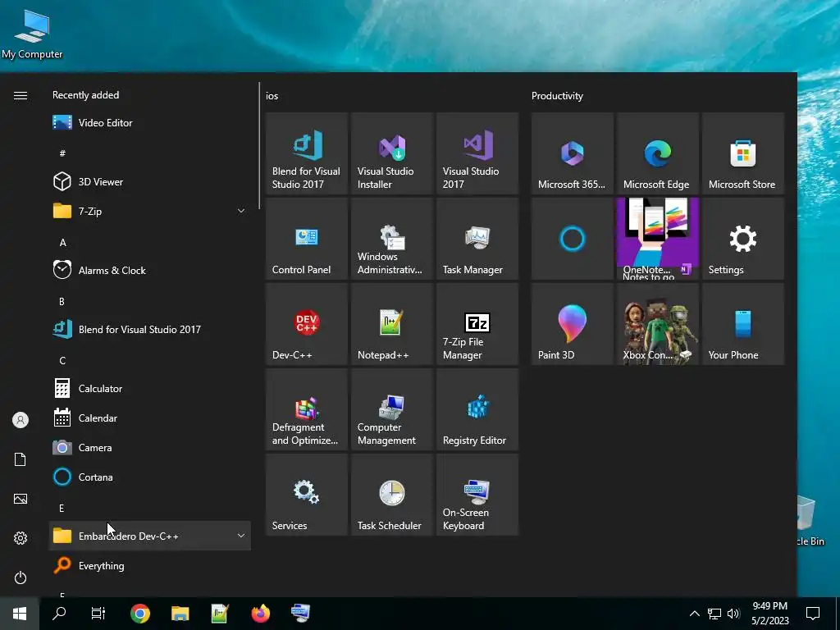Open 7-Zip File Manager tile
The width and height of the screenshot is (840, 630).
[477, 324]
